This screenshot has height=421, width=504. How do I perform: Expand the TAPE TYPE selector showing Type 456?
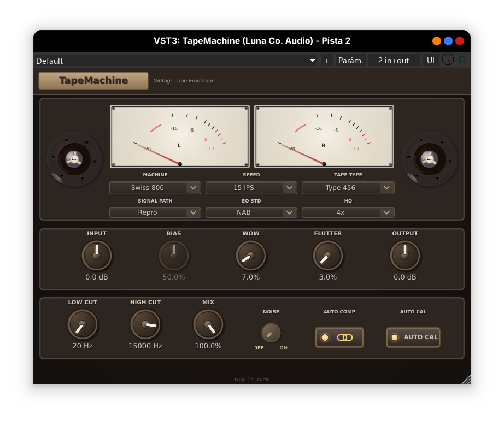(348, 187)
